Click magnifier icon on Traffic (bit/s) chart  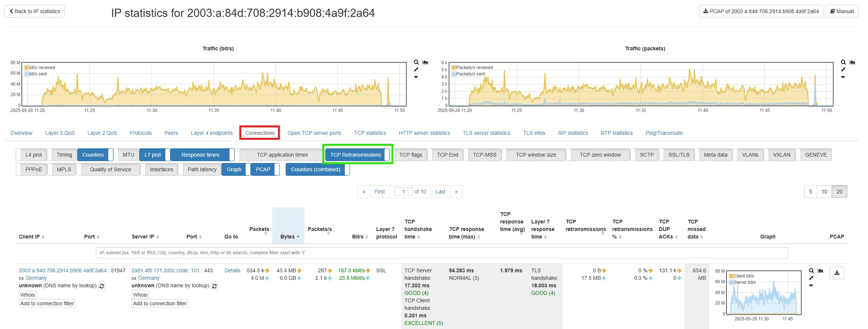416,62
